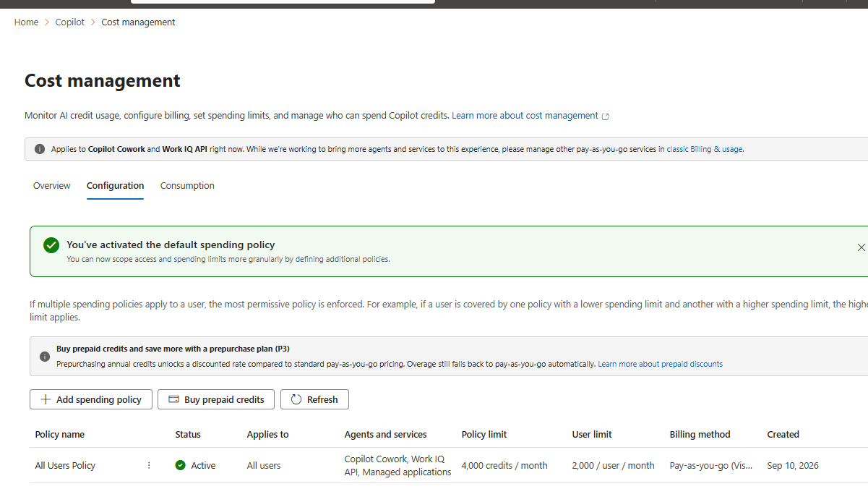Refresh the spending policy list
868x489 pixels.
click(314, 399)
